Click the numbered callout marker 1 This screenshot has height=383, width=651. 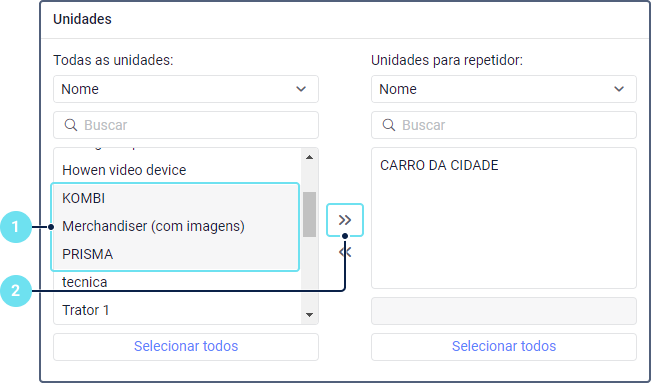coord(16,227)
